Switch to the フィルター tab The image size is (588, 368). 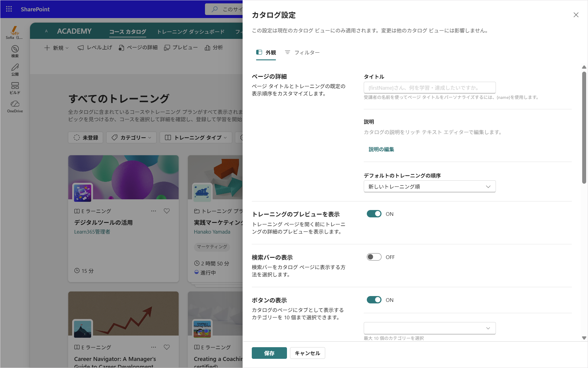(302, 53)
